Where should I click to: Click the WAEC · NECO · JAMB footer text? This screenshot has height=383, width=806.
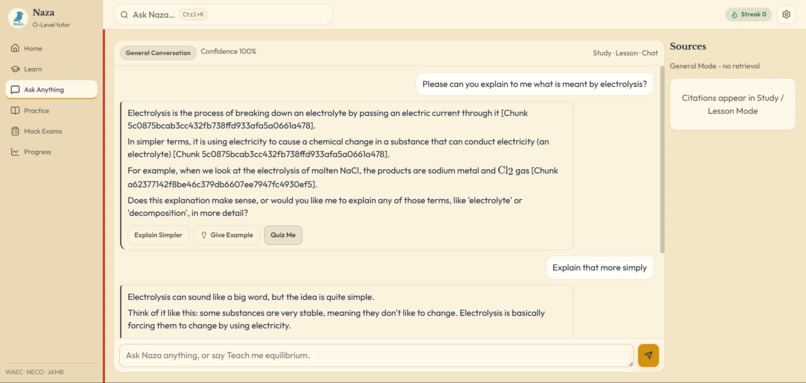click(x=34, y=372)
